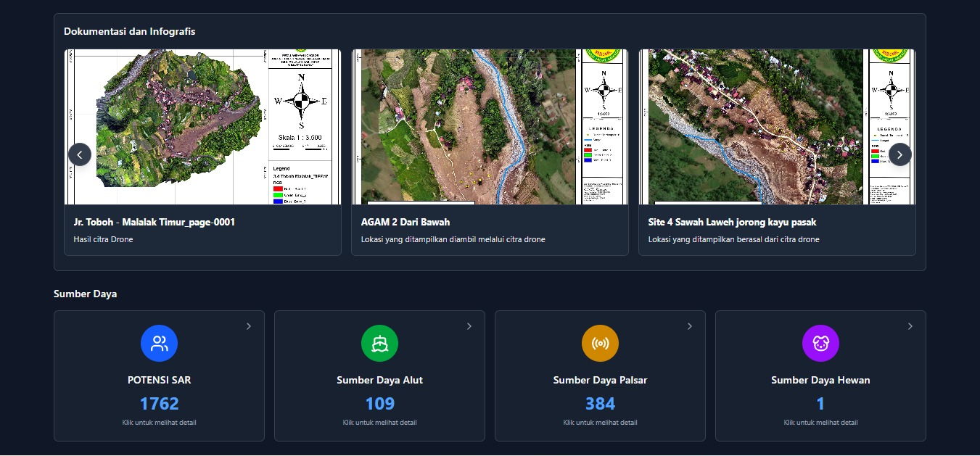Click the 1762 count under POTENSI SAR
This screenshot has height=456, width=980.
(159, 404)
